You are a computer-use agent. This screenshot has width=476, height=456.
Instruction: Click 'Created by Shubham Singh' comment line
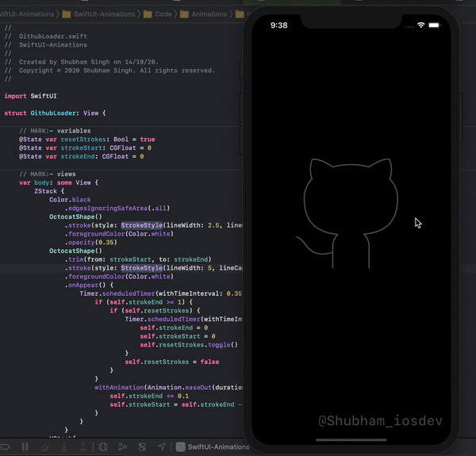82,62
